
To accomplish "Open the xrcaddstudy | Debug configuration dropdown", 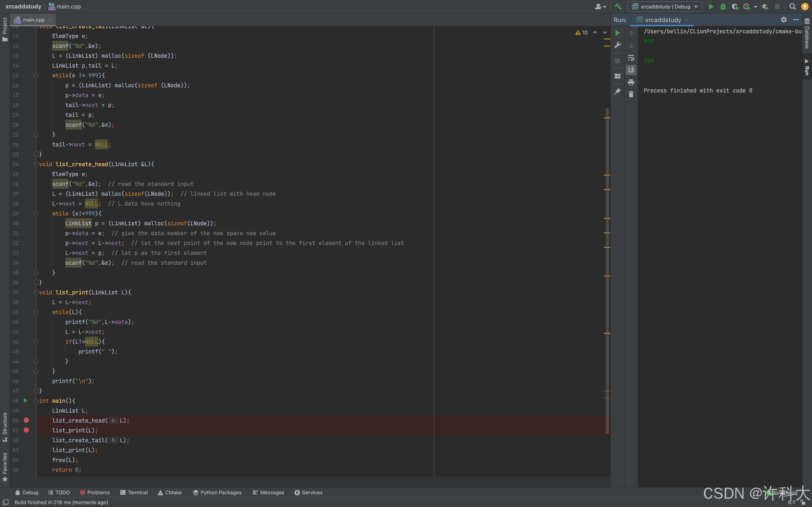I will point(665,6).
